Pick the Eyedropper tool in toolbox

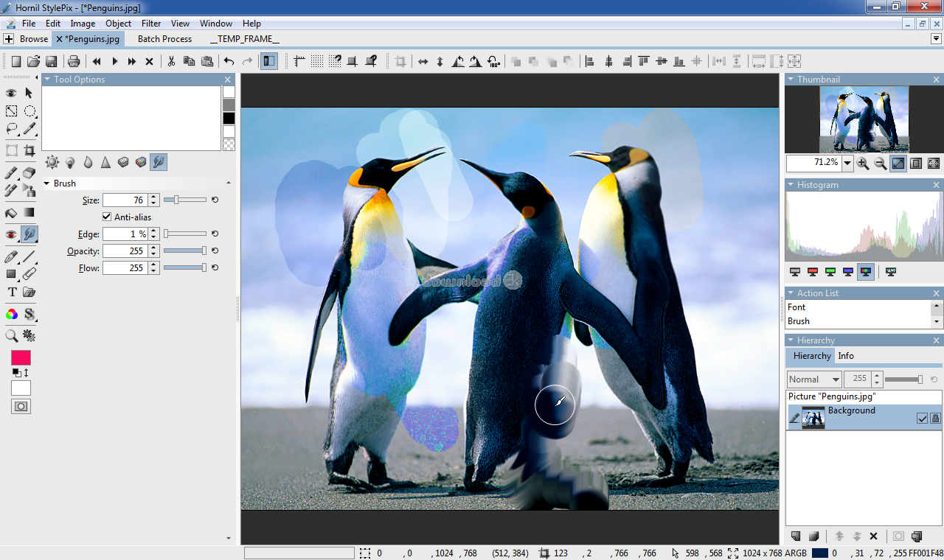(29, 129)
